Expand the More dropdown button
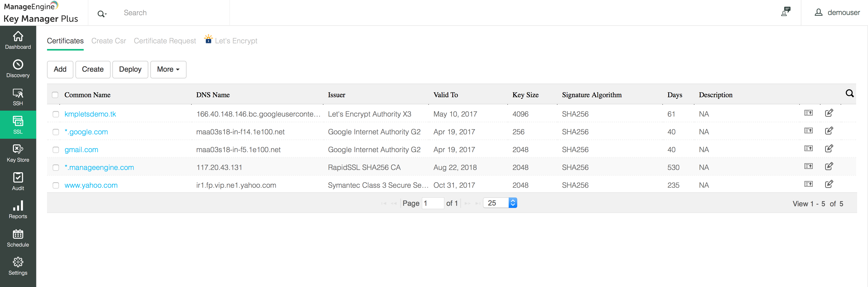The width and height of the screenshot is (868, 287). click(x=168, y=69)
